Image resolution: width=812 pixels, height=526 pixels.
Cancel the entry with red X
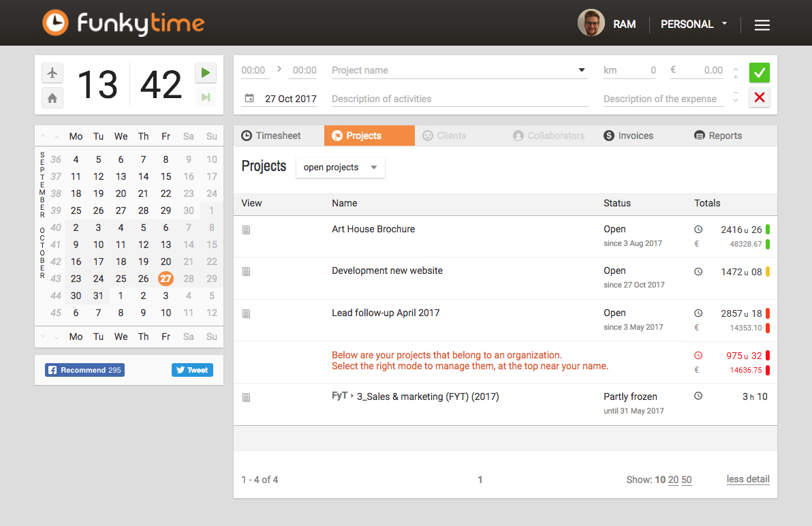tap(759, 97)
